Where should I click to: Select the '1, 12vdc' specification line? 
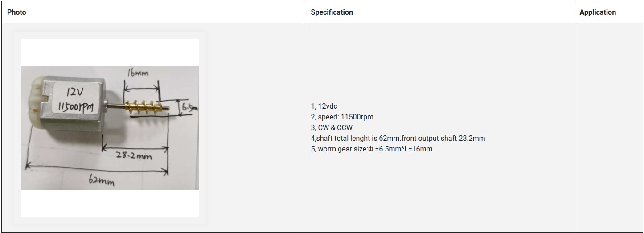(324, 106)
